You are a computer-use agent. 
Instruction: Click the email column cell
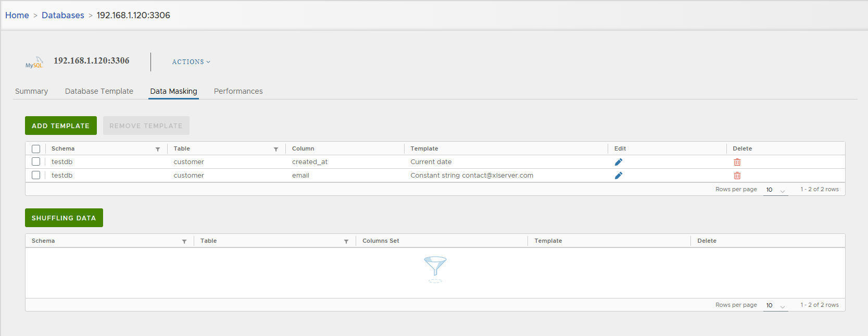pyautogui.click(x=300, y=176)
